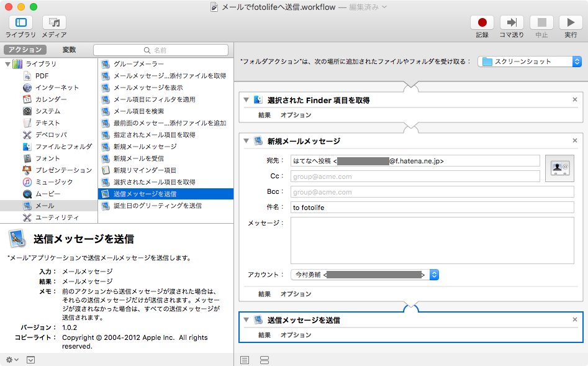
Task: Select the メールメッセージを表示 action
Action: click(165, 88)
